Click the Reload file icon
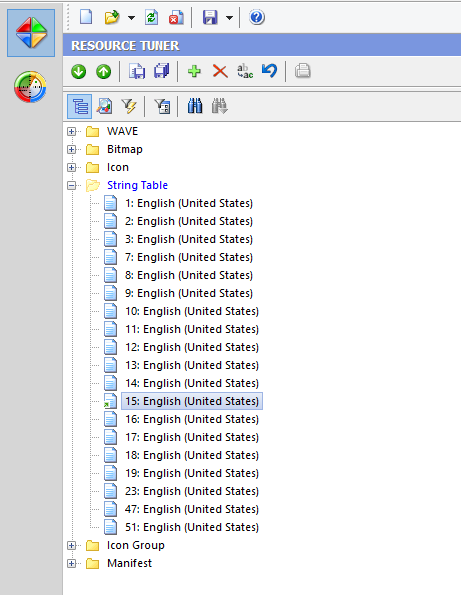Image resolution: width=461 pixels, height=595 pixels. pos(151,17)
